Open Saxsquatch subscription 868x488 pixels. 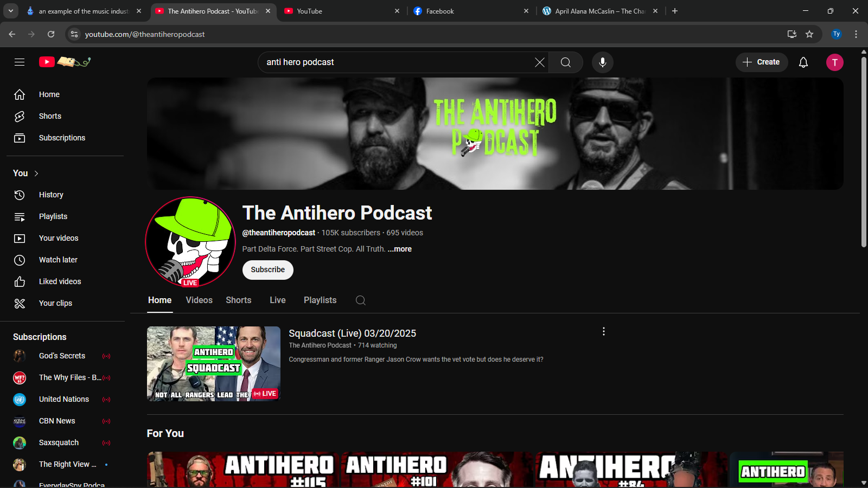click(x=65, y=442)
